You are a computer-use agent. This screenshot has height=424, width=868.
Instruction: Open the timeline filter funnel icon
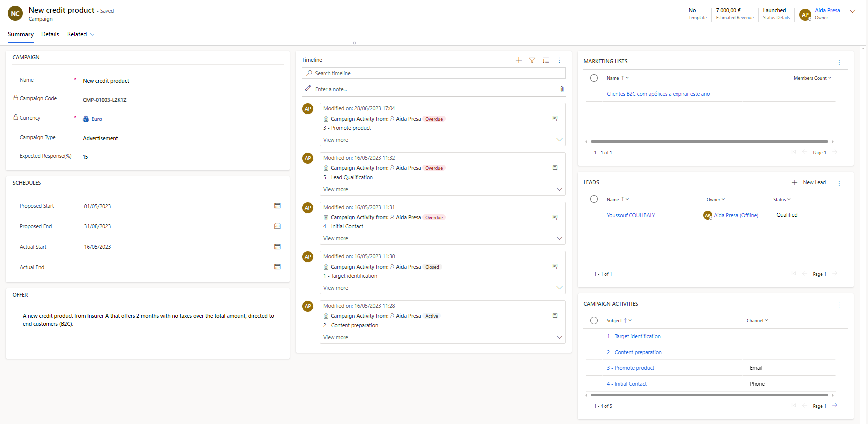532,60
